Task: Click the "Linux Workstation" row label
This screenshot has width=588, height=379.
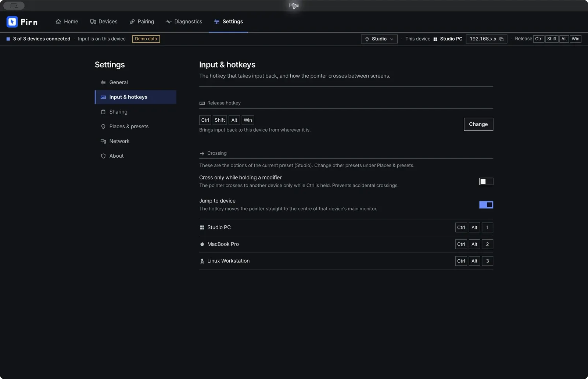Action: click(x=228, y=261)
